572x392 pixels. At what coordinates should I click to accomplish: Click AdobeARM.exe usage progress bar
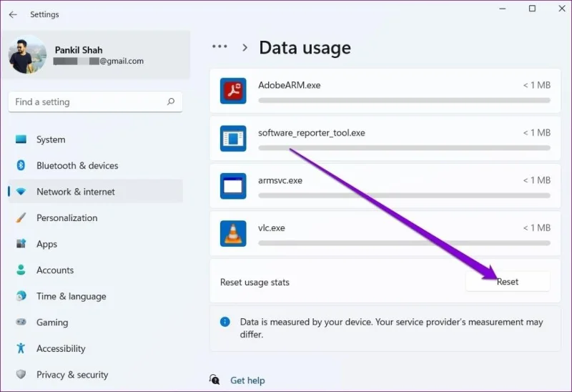pyautogui.click(x=404, y=100)
